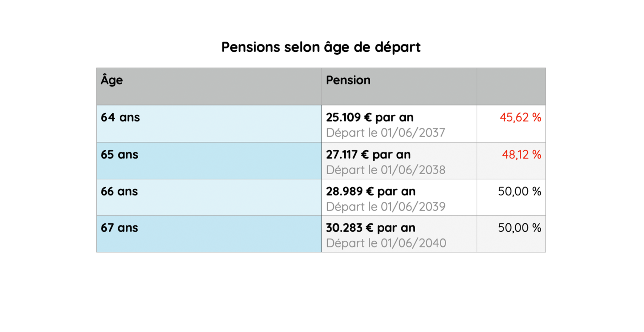Select the '66 ans' row cell
The height and width of the screenshot is (332, 644).
pyautogui.click(x=209, y=197)
